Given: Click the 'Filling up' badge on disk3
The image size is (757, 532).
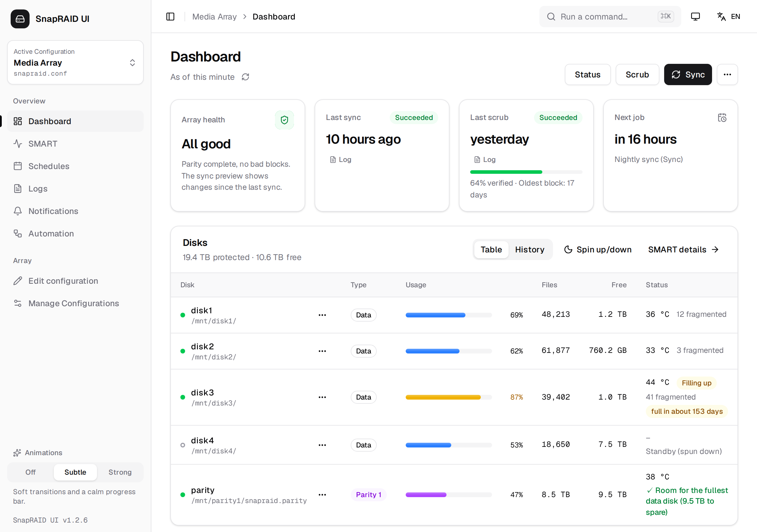Looking at the screenshot, I should click(x=696, y=383).
